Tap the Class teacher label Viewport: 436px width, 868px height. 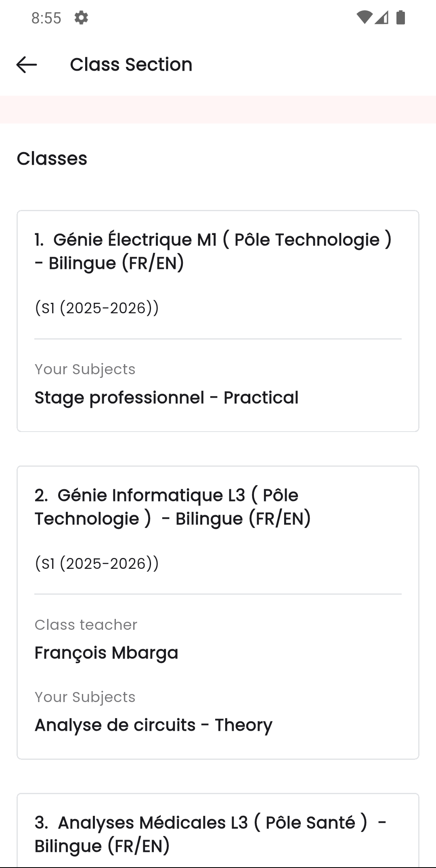pos(86,624)
